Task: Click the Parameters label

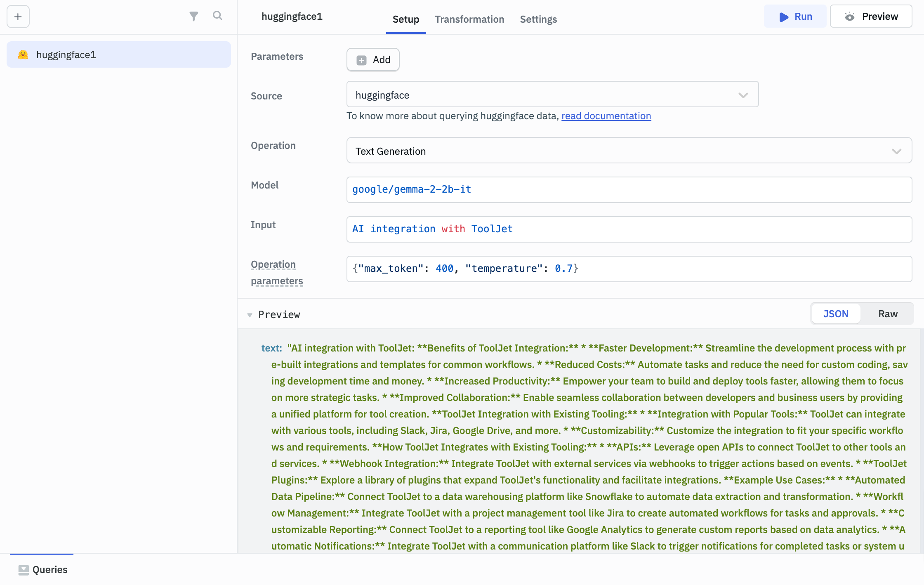Action: pyautogui.click(x=277, y=57)
